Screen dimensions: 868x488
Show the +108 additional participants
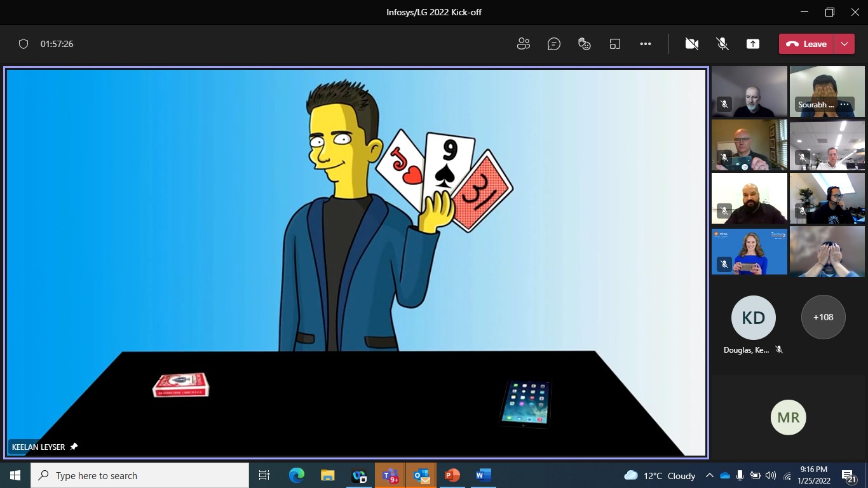824,317
